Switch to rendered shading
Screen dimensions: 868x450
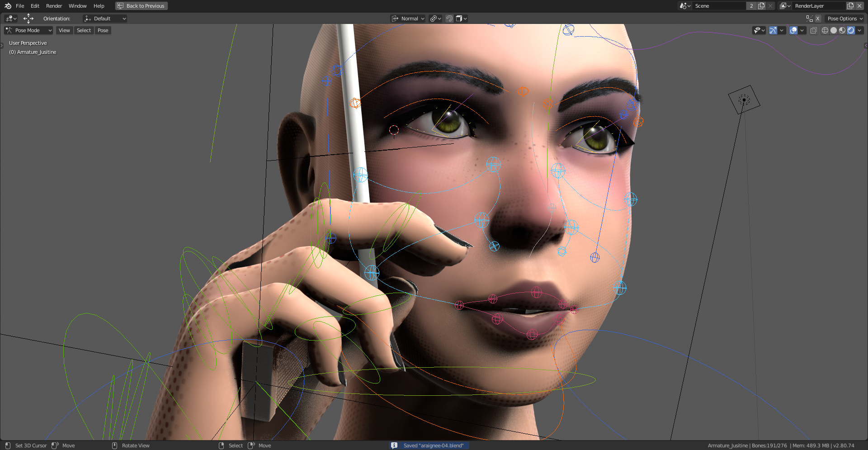coord(851,30)
